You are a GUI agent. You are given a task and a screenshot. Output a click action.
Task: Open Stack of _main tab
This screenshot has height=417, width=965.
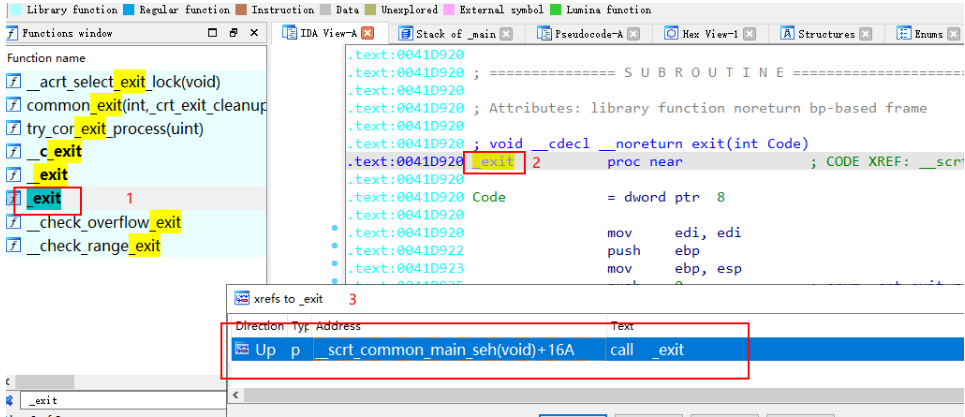[x=455, y=34]
